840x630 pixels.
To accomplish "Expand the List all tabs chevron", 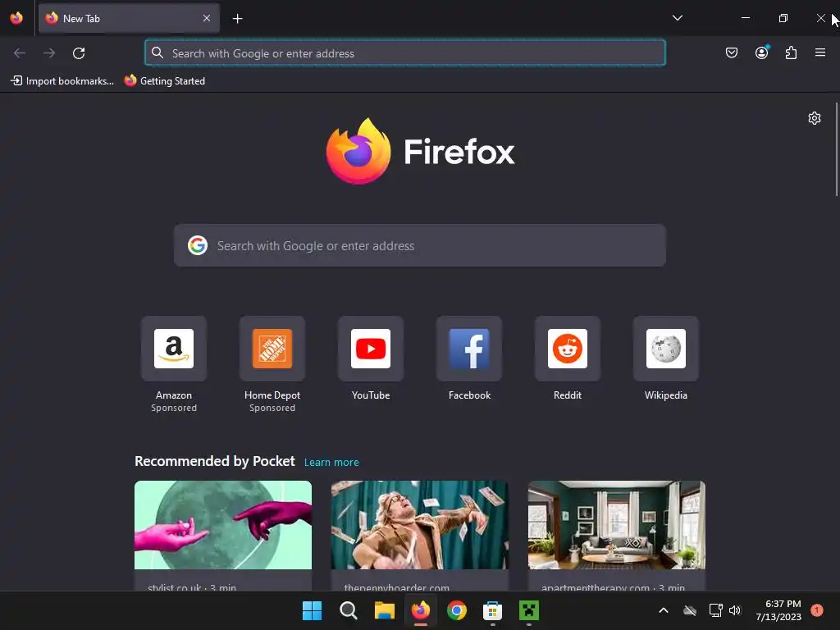I will (x=677, y=18).
